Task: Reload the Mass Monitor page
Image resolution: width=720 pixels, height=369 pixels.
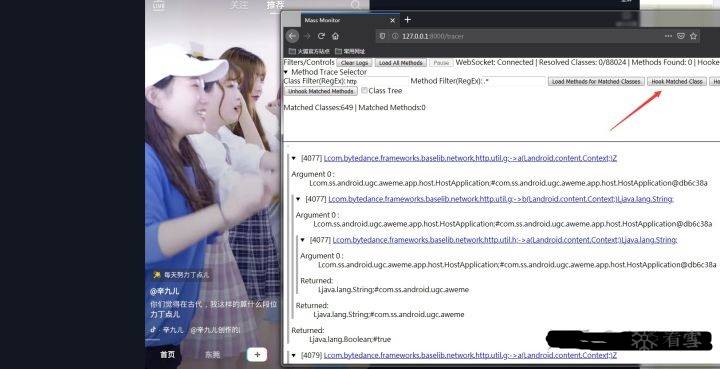Action: tap(321, 36)
